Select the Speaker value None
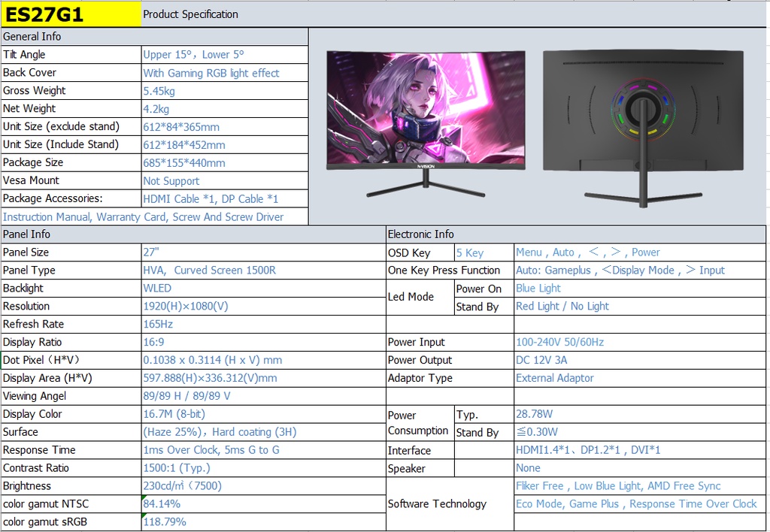Image resolution: width=770 pixels, height=532 pixels. (x=641, y=468)
